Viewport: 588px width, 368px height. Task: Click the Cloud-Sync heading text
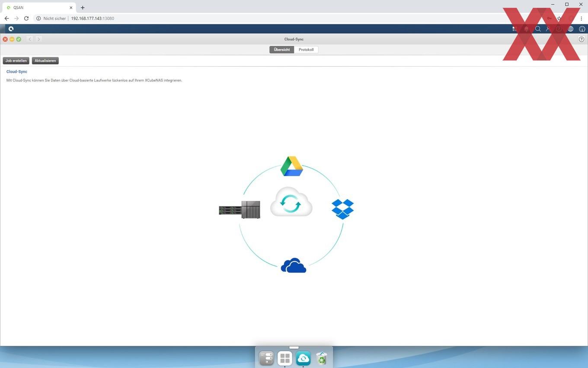17,72
